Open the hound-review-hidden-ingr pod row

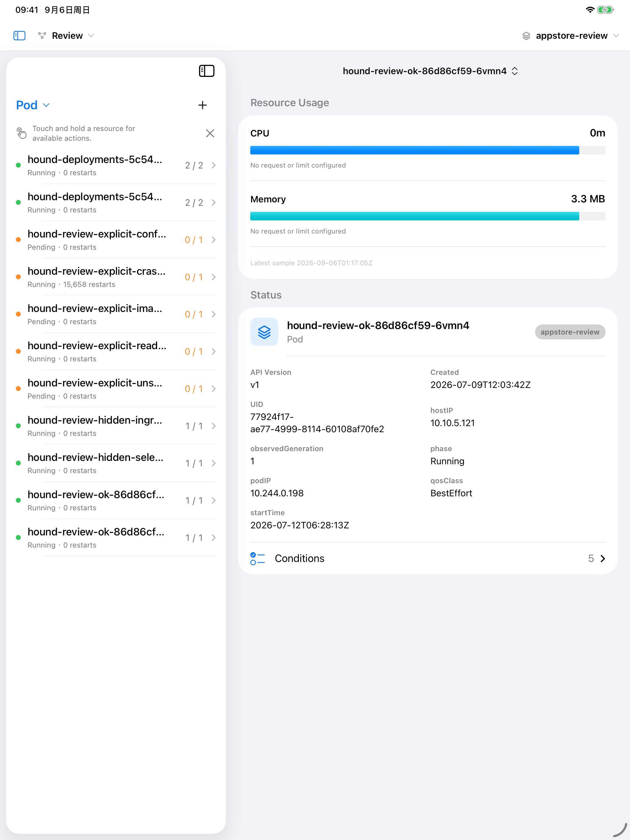point(116,426)
